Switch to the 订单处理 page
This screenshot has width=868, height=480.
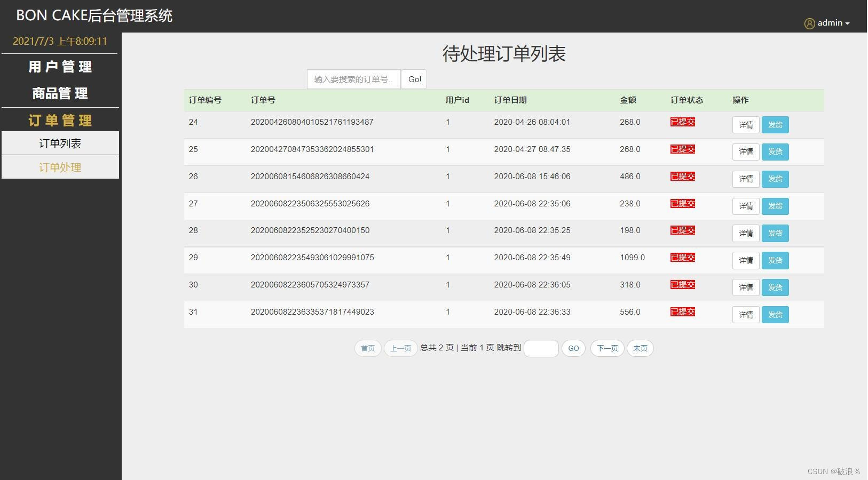click(60, 166)
